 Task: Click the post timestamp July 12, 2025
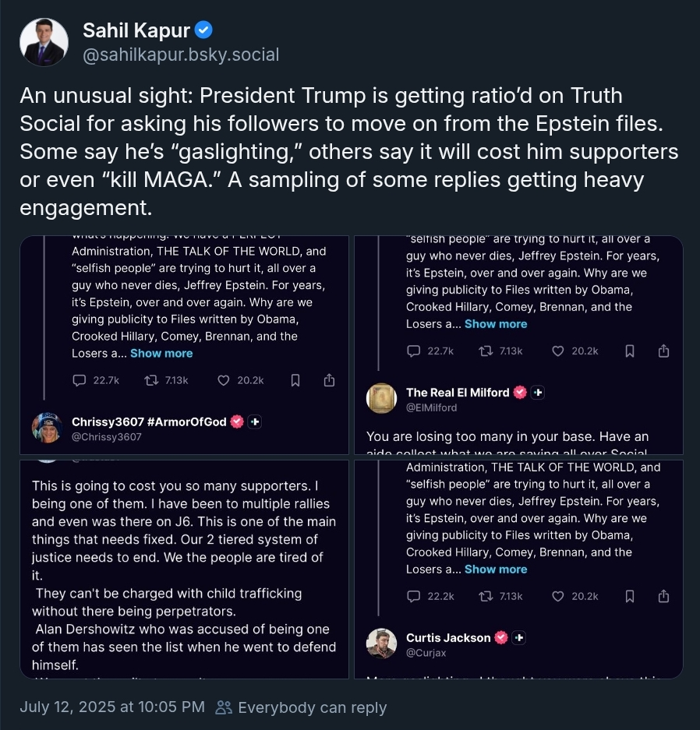coord(112,707)
